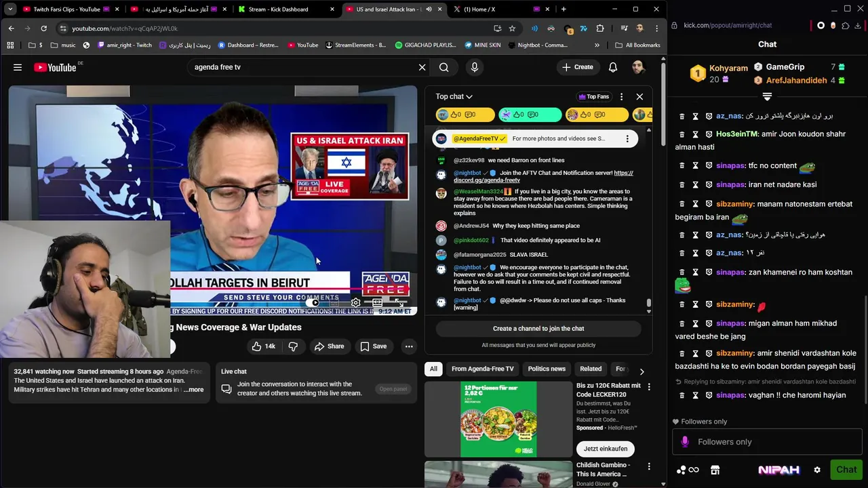Click the Followers only chat input
Image resolution: width=868 pixels, height=488 pixels.
coord(767,442)
